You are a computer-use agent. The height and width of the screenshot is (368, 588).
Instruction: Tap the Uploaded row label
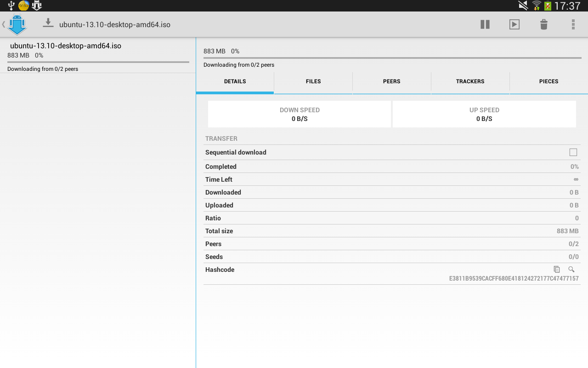tap(219, 205)
